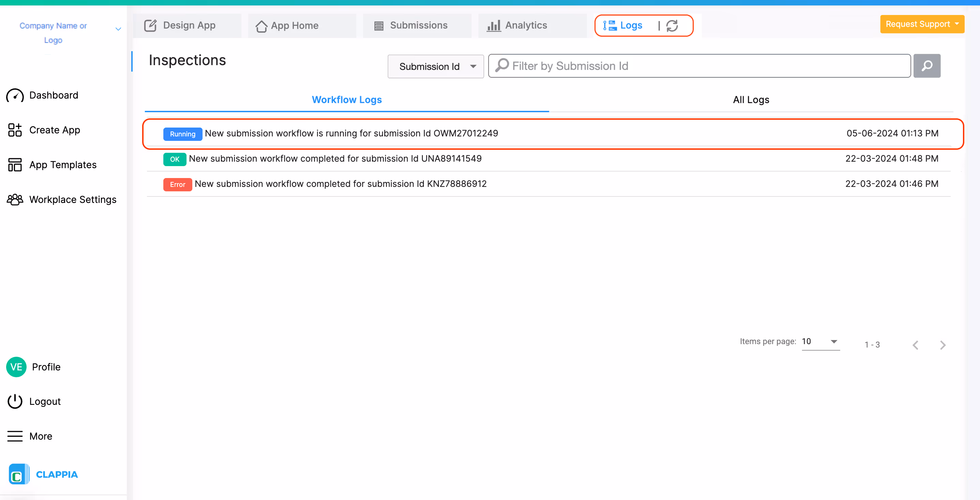Viewport: 980px width, 500px height.
Task: Open the Request Support dropdown button
Action: click(x=922, y=24)
